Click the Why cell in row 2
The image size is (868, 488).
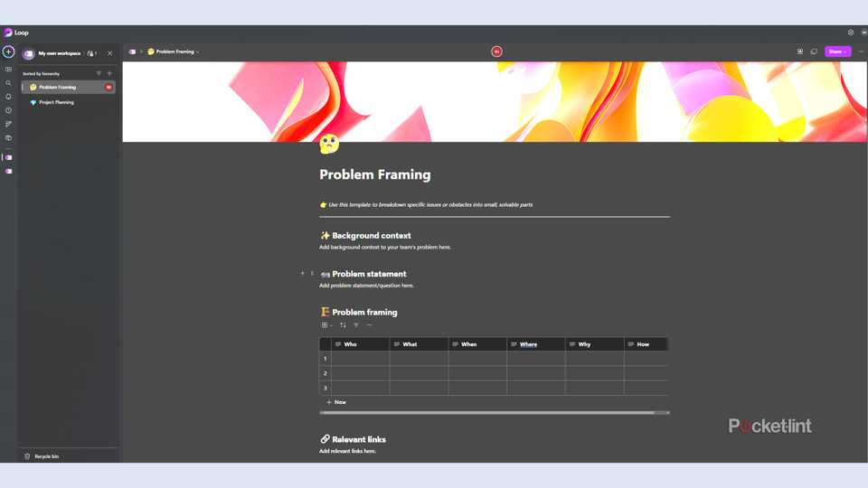(595, 373)
